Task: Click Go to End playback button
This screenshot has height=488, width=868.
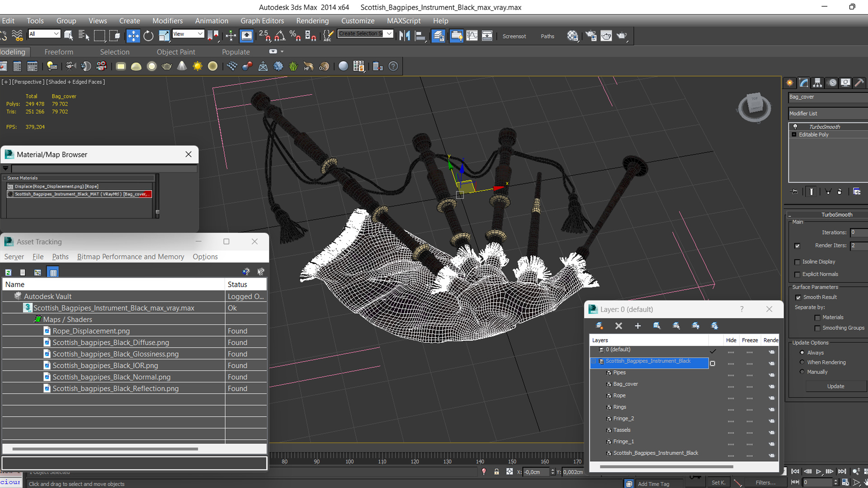Action: 842,471
